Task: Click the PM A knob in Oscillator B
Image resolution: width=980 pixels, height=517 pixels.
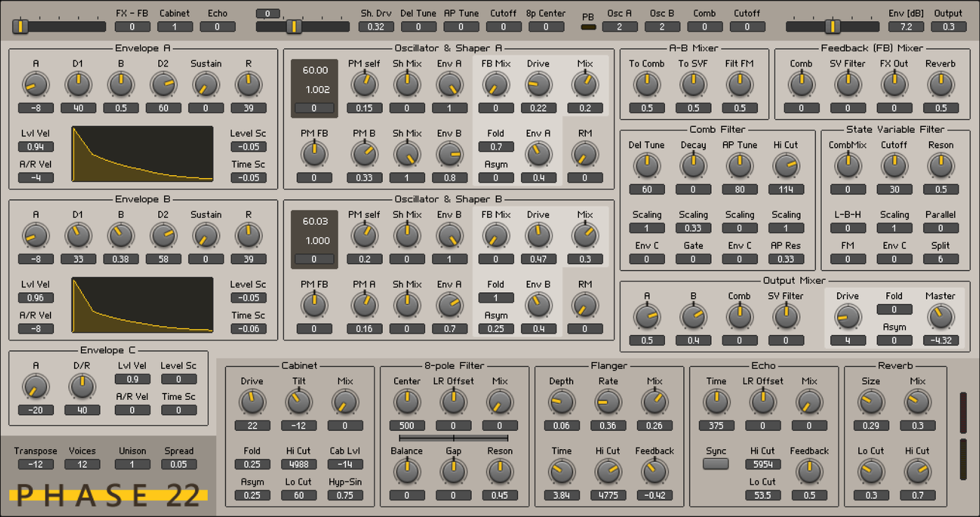Action: (364, 305)
